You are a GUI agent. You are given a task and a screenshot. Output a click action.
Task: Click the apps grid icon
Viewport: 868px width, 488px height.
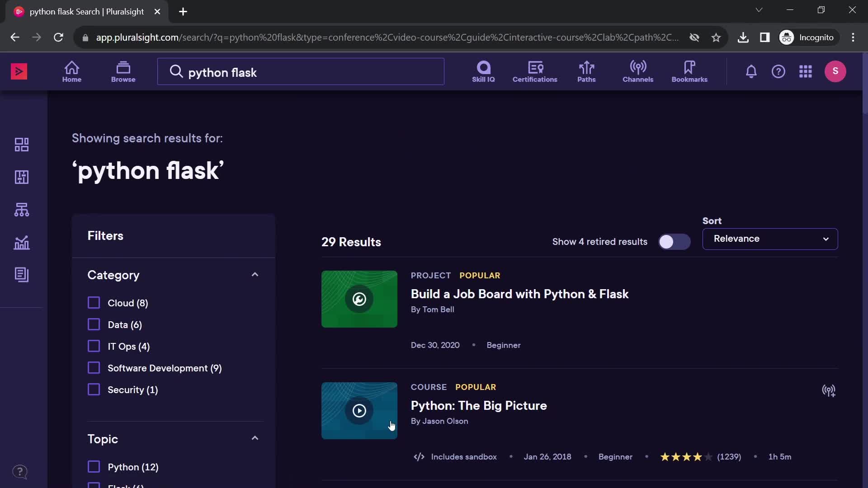click(806, 71)
